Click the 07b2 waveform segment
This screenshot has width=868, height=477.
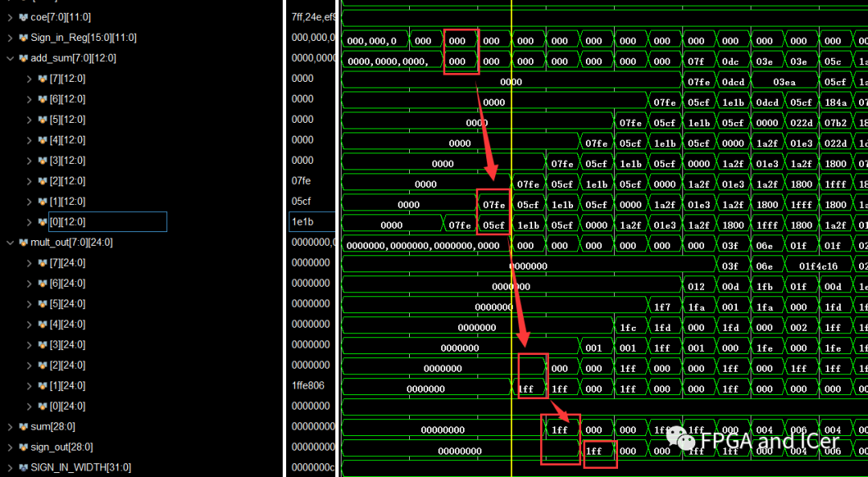(835, 123)
